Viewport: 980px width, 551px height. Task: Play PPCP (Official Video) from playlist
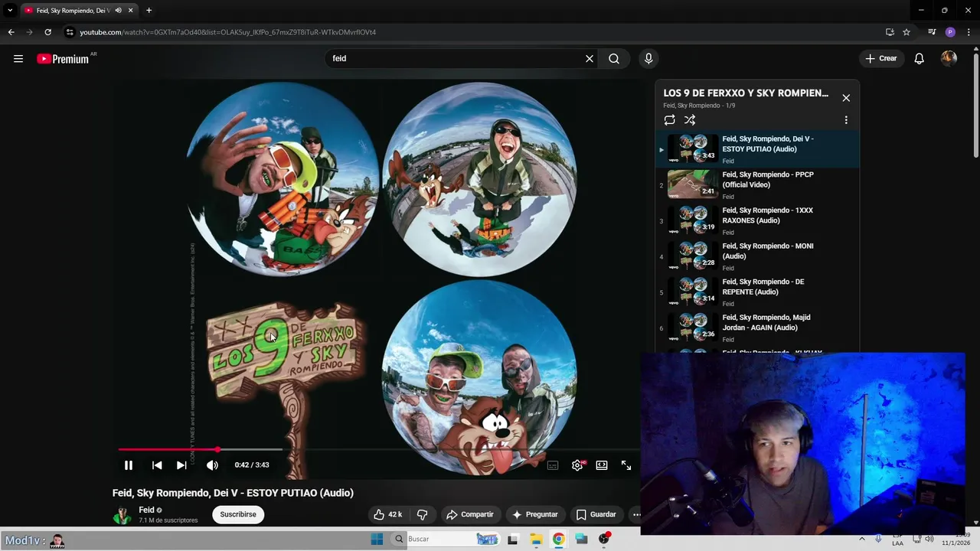coord(757,185)
